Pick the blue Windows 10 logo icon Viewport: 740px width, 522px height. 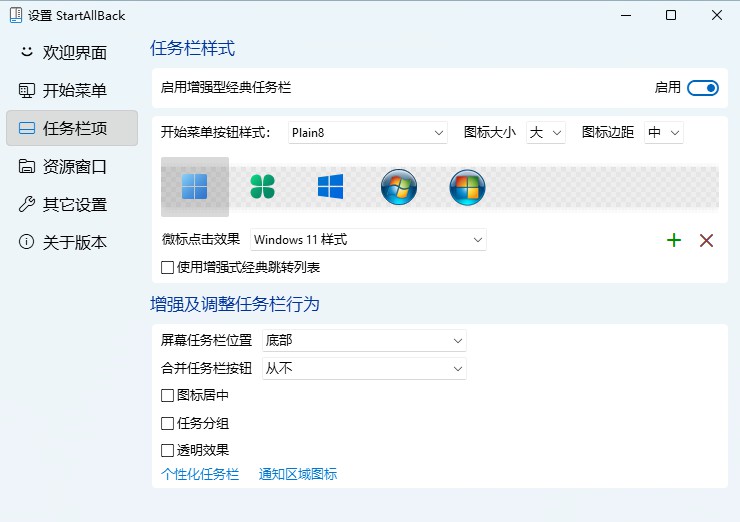330,186
